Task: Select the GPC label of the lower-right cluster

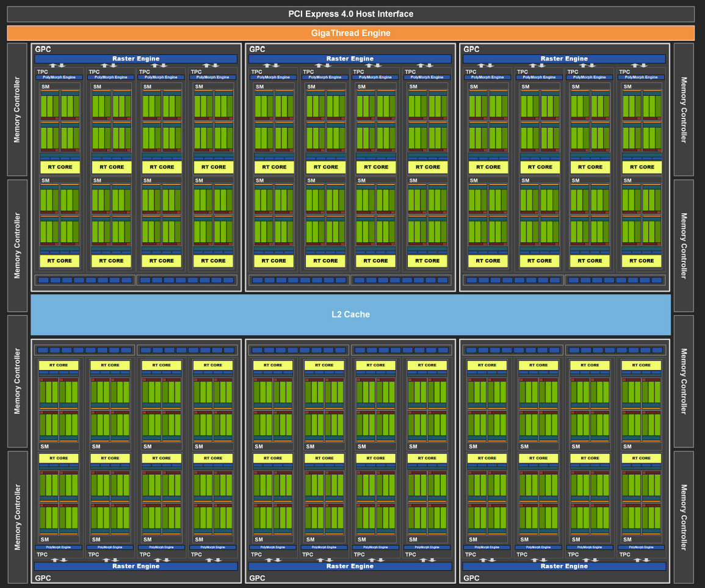Action: pos(471,578)
